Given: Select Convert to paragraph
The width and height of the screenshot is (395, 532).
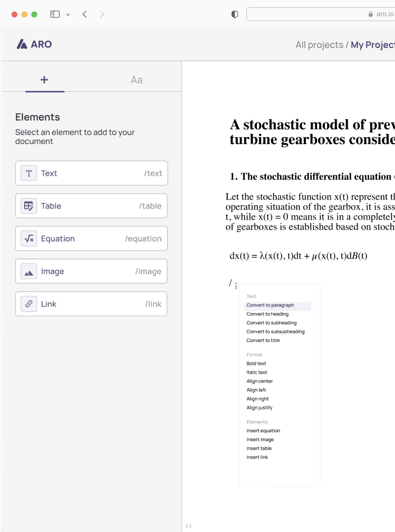Looking at the screenshot, I should [277, 305].
